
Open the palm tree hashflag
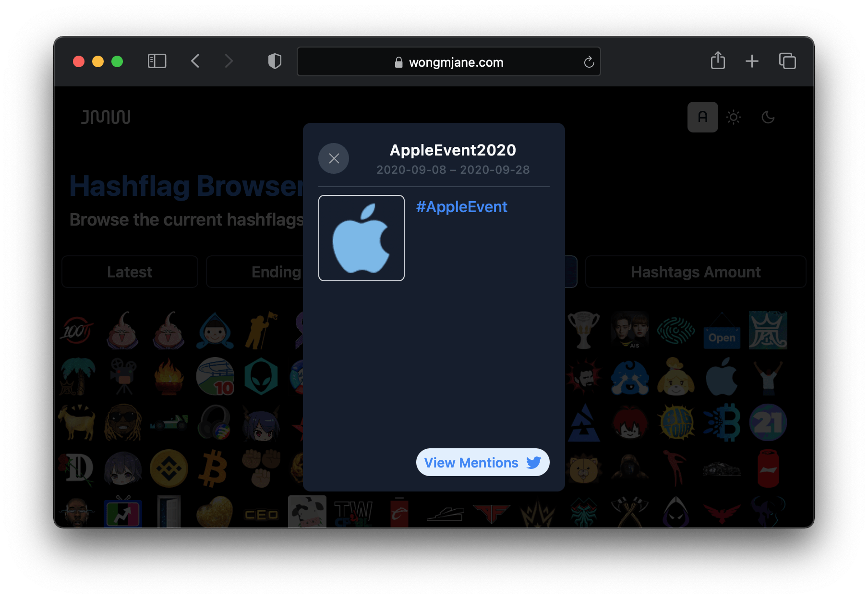(77, 376)
